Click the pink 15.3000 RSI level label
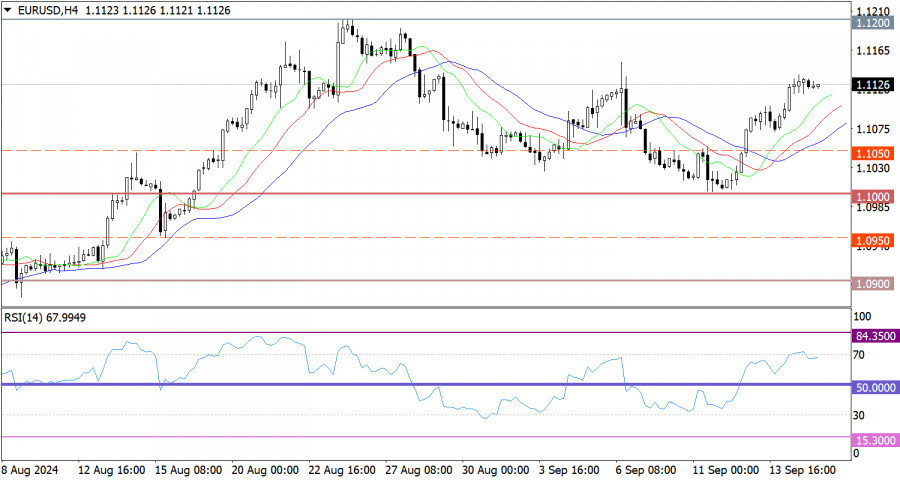Viewport: 900px width, 480px height. tap(876, 438)
